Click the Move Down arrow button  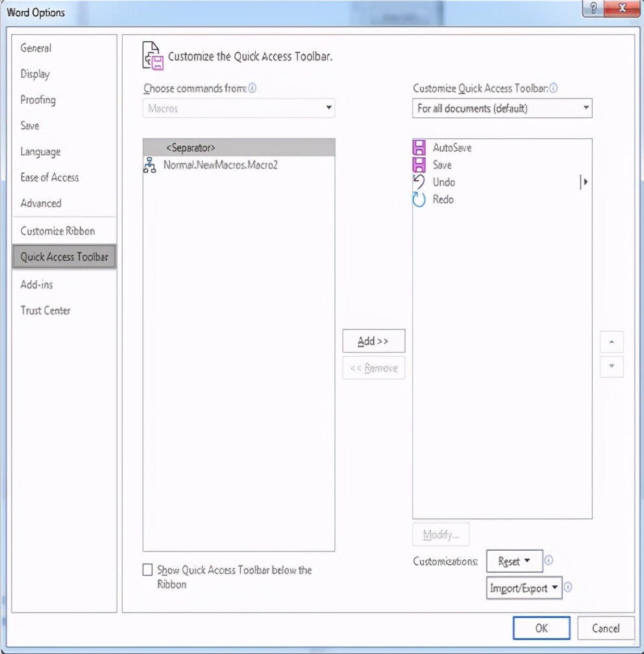pyautogui.click(x=612, y=367)
